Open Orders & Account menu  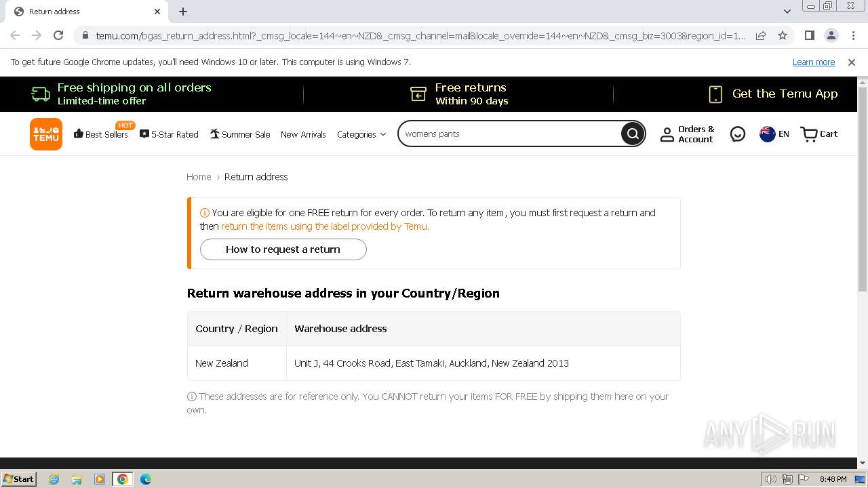coord(687,134)
